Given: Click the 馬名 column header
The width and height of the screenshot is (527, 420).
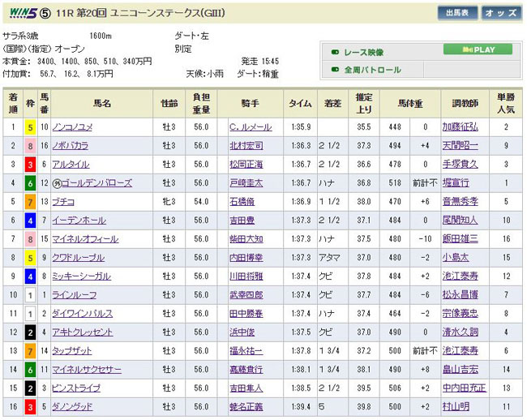Looking at the screenshot, I should [101, 104].
